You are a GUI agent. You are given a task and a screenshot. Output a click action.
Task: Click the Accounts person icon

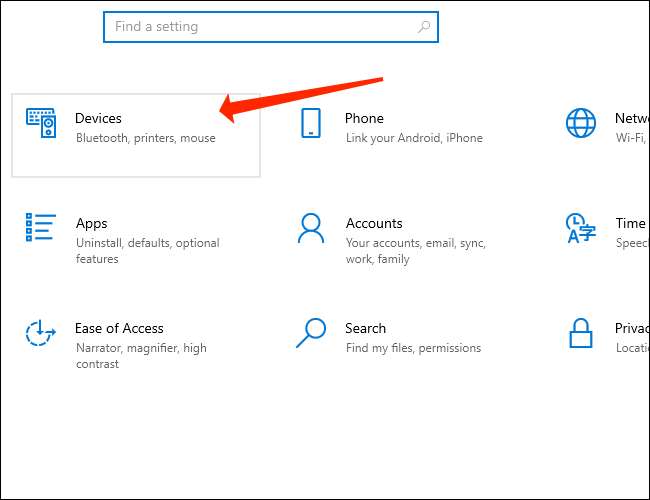point(311,228)
